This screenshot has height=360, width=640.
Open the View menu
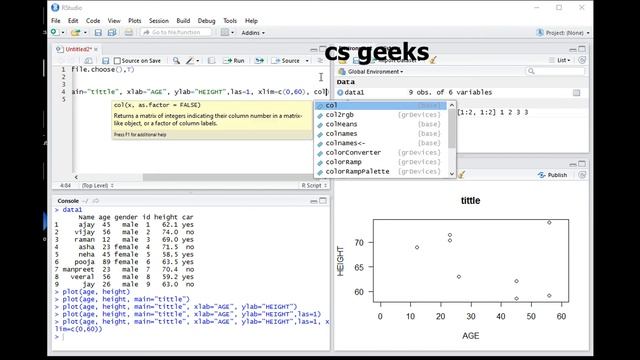click(114, 20)
